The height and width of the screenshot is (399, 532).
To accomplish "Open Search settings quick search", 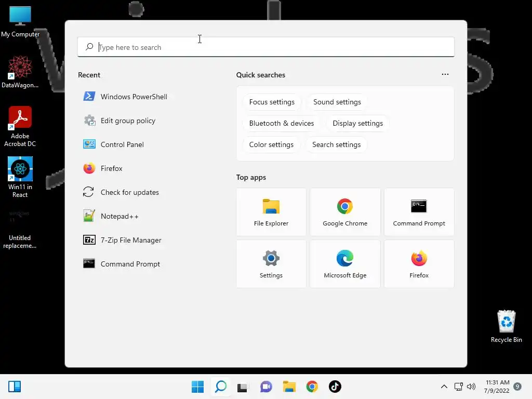I will pyautogui.click(x=336, y=145).
